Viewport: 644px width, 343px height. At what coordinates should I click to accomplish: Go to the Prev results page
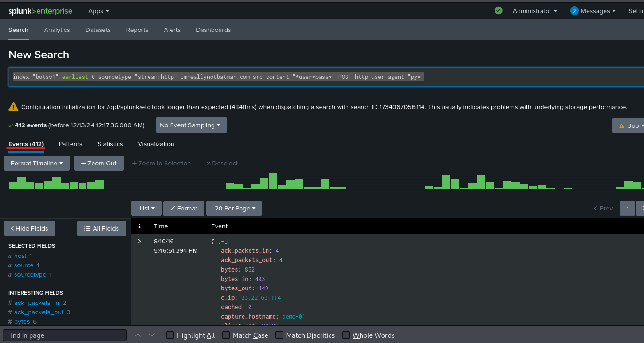coord(603,208)
